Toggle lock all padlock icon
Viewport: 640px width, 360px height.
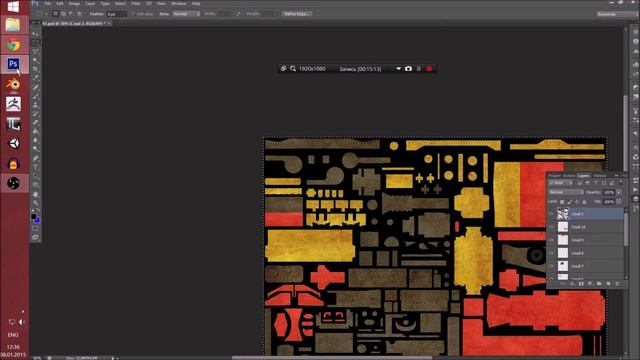coord(584,202)
